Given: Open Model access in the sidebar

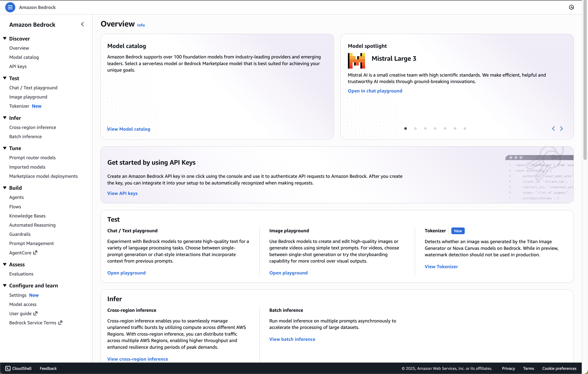Looking at the screenshot, I should pyautogui.click(x=23, y=304).
